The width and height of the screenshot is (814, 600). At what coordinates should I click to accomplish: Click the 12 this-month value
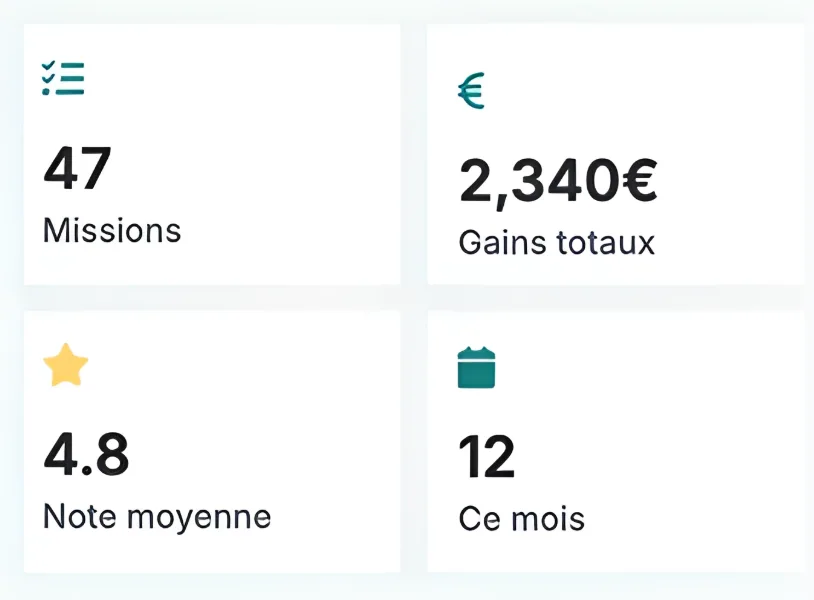[486, 457]
